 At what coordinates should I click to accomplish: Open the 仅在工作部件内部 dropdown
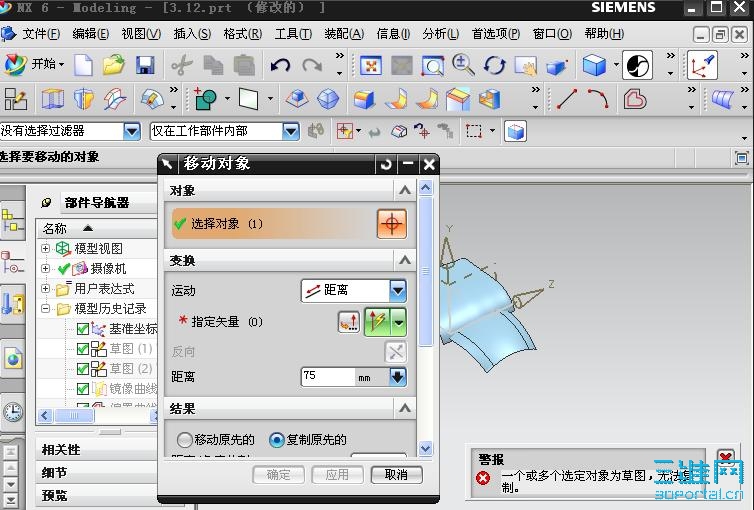[290, 131]
